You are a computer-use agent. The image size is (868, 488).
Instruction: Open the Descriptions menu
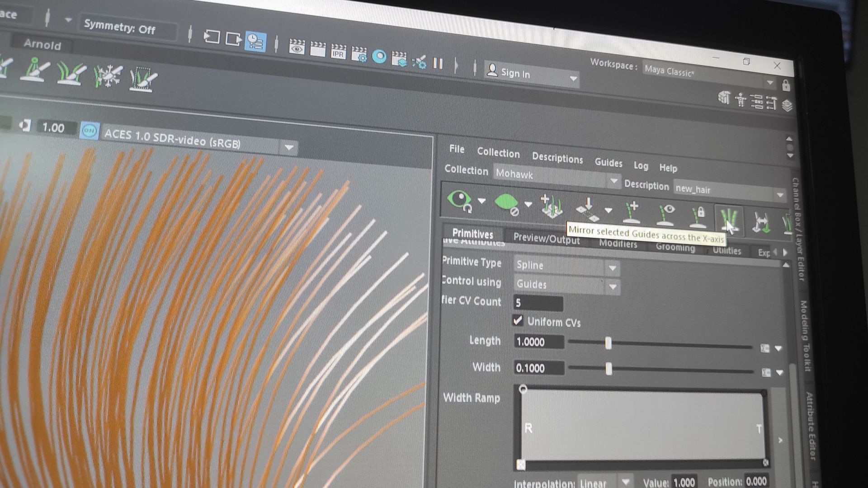click(x=557, y=158)
